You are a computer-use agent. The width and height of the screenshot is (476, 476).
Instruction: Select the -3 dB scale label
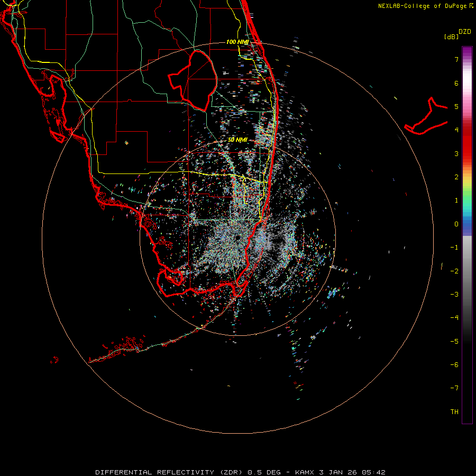[454, 295]
